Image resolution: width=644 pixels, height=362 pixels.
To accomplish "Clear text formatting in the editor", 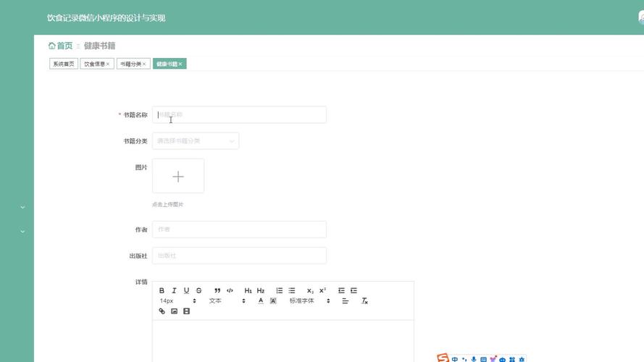I will tap(365, 300).
